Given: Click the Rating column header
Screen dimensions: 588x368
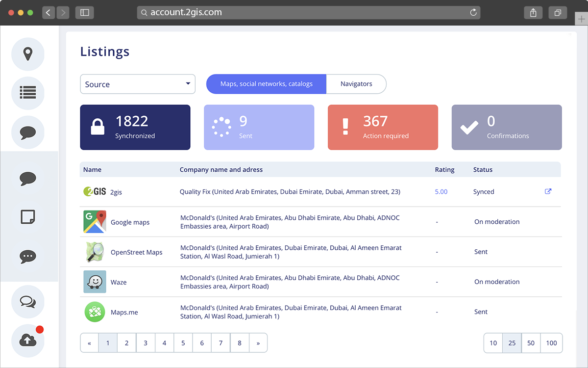Looking at the screenshot, I should click(x=444, y=169).
